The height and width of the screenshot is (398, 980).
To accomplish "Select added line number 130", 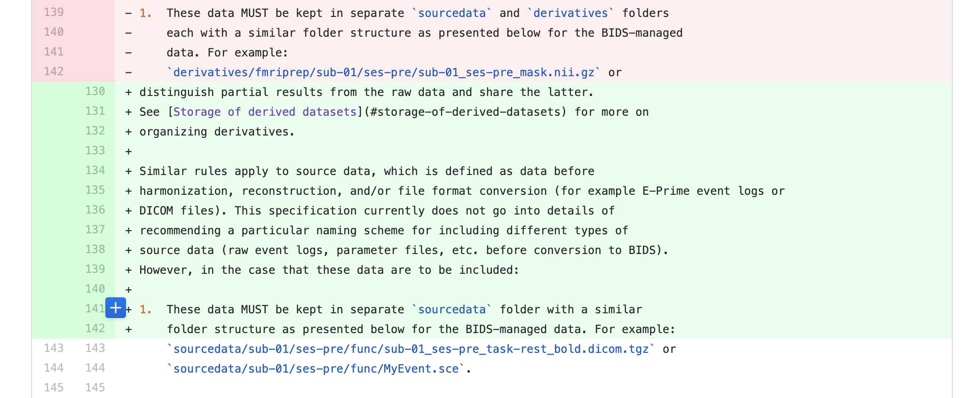I will [95, 91].
